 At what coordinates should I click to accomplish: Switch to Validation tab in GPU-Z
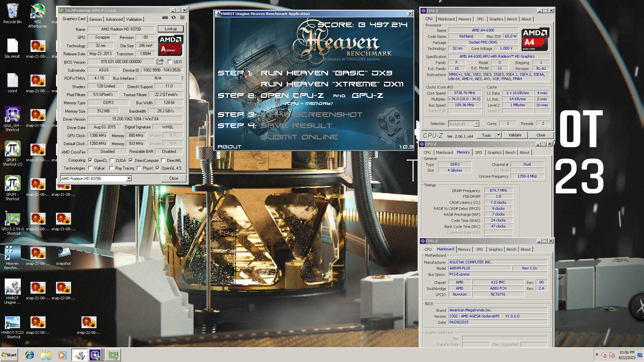click(x=134, y=19)
